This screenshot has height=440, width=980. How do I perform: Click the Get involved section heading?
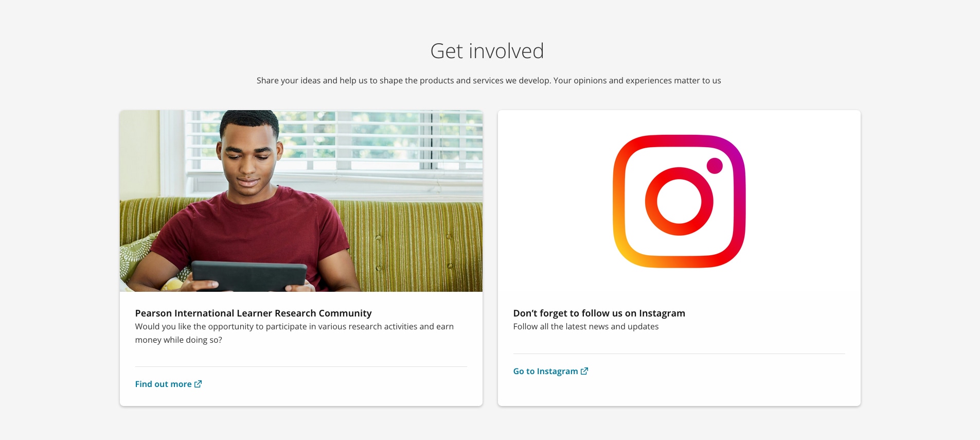point(487,51)
